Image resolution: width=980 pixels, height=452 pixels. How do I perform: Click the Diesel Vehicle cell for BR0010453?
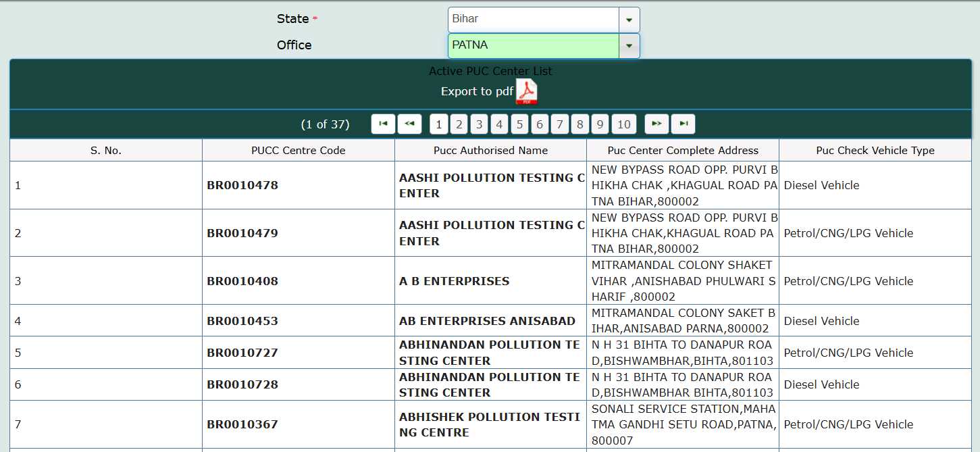[x=875, y=321]
